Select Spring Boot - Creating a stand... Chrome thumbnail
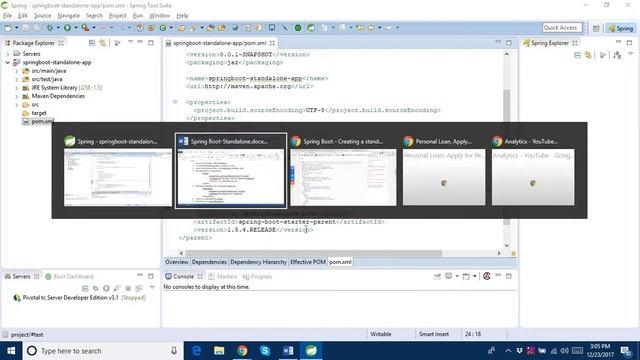The width and height of the screenshot is (640, 360). [343, 171]
